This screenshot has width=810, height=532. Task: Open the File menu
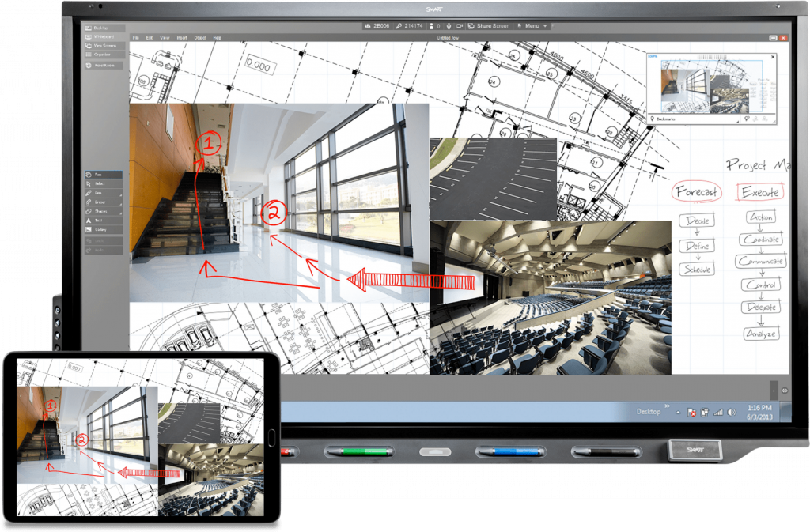[x=136, y=37]
